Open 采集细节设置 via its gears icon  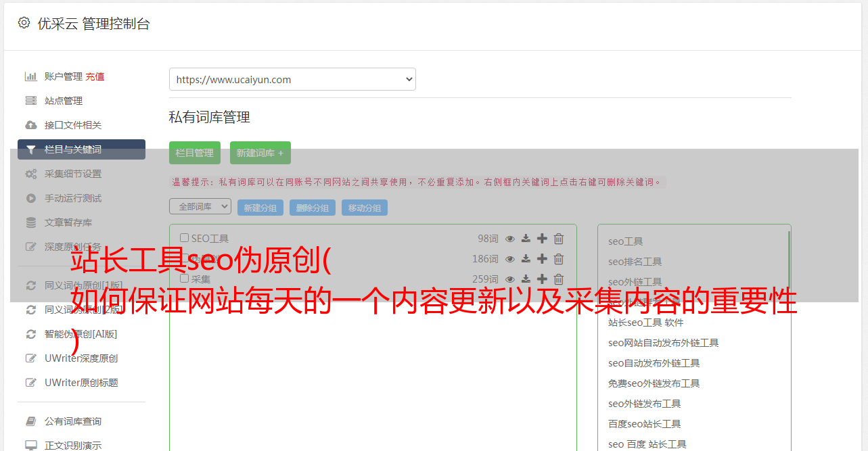pyautogui.click(x=30, y=174)
